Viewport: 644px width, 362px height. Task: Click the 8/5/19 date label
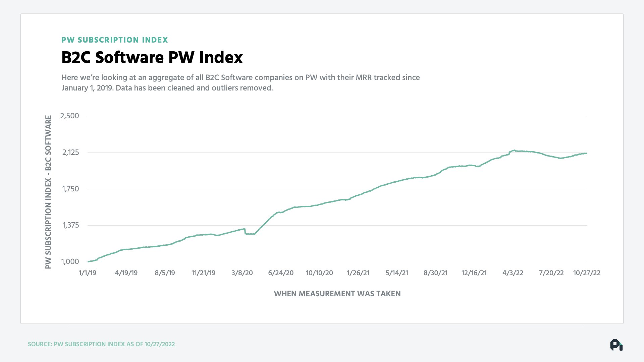coord(165,273)
